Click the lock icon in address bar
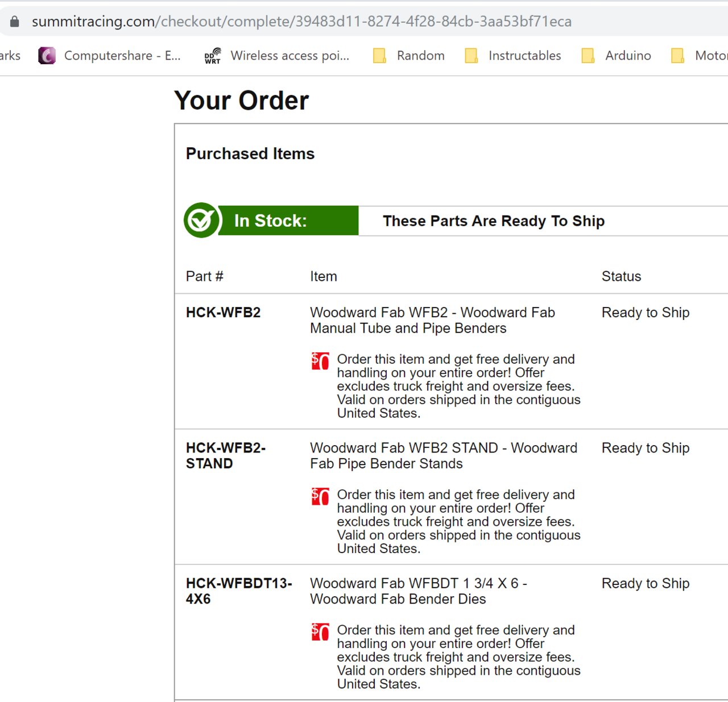728x702 pixels. click(x=15, y=22)
